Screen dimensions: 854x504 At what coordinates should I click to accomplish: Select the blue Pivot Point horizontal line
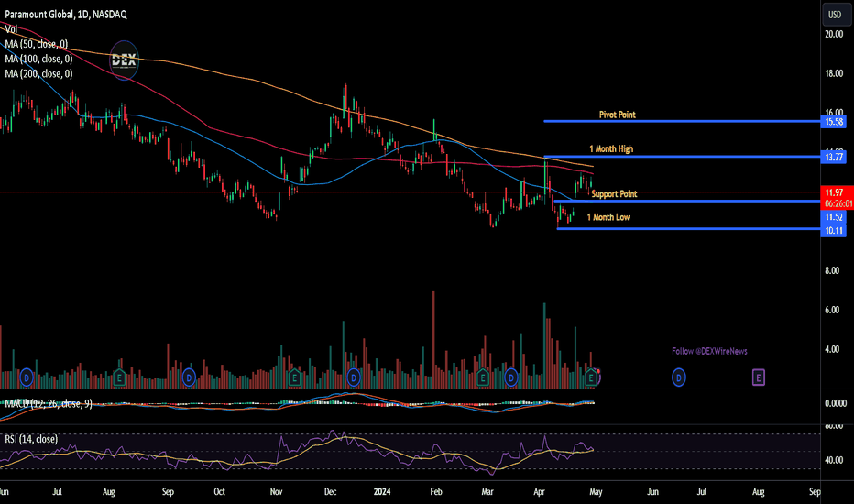click(682, 121)
